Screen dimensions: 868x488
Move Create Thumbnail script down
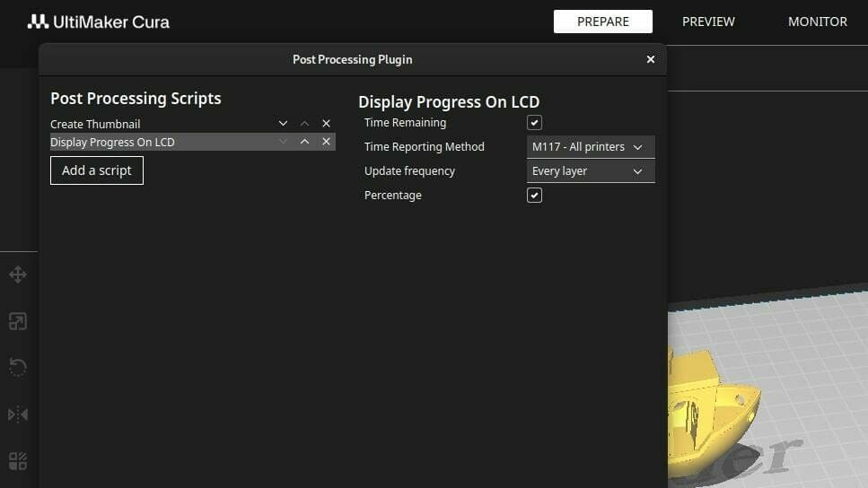(x=283, y=124)
